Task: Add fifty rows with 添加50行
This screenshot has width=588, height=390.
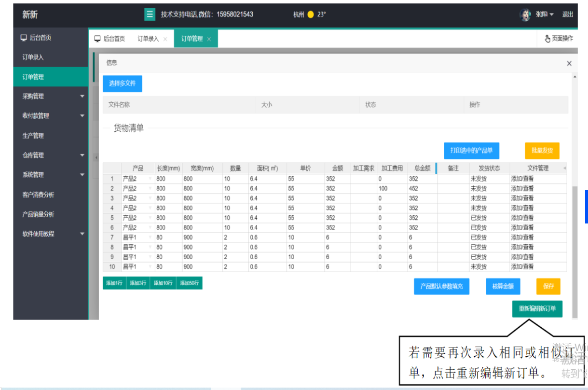Action: coord(190,283)
